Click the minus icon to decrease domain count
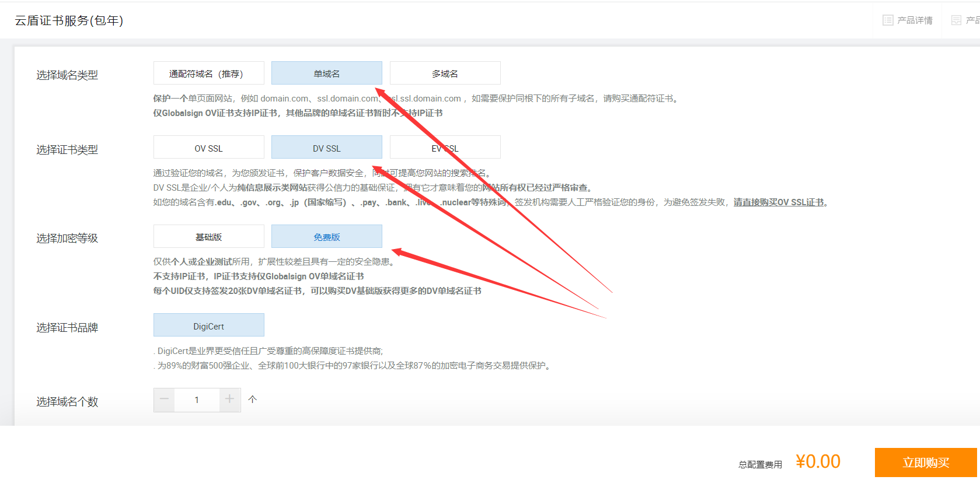980x487 pixels. point(164,400)
